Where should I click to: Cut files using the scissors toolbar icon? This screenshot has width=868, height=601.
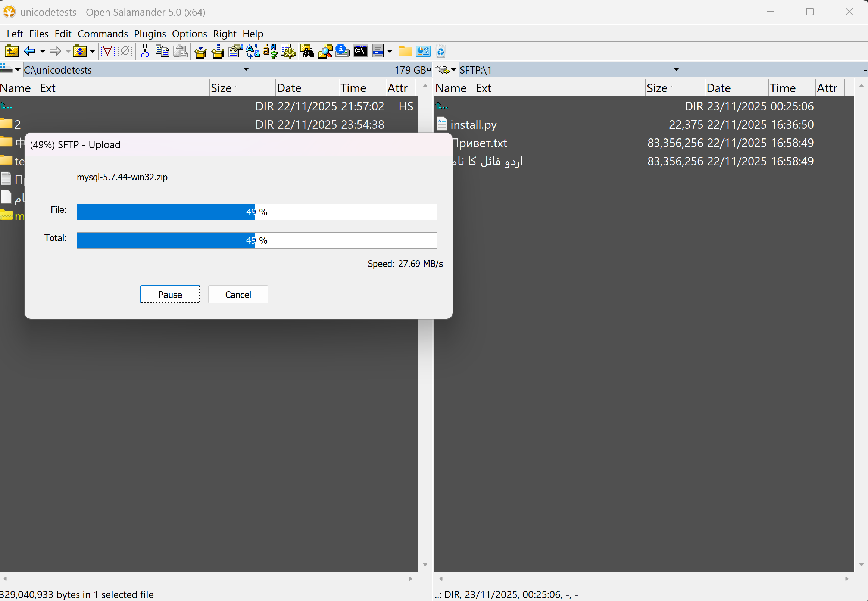pos(144,51)
